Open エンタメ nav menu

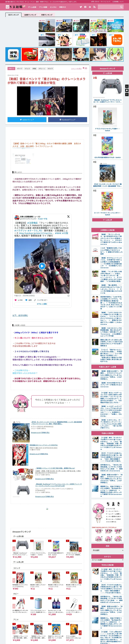[x=53, y=7]
